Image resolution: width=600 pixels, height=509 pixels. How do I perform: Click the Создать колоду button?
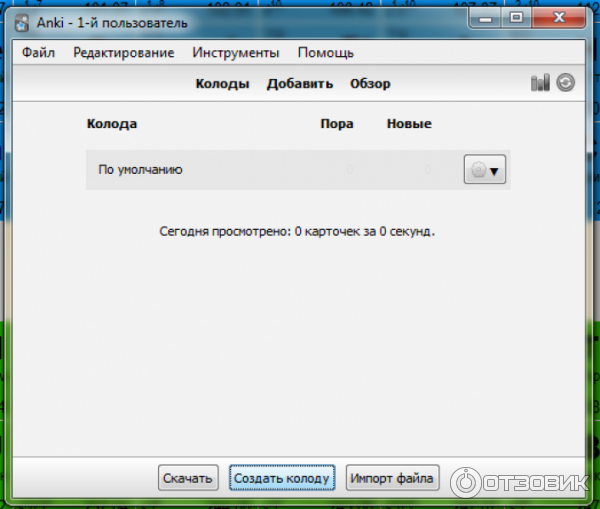[280, 479]
